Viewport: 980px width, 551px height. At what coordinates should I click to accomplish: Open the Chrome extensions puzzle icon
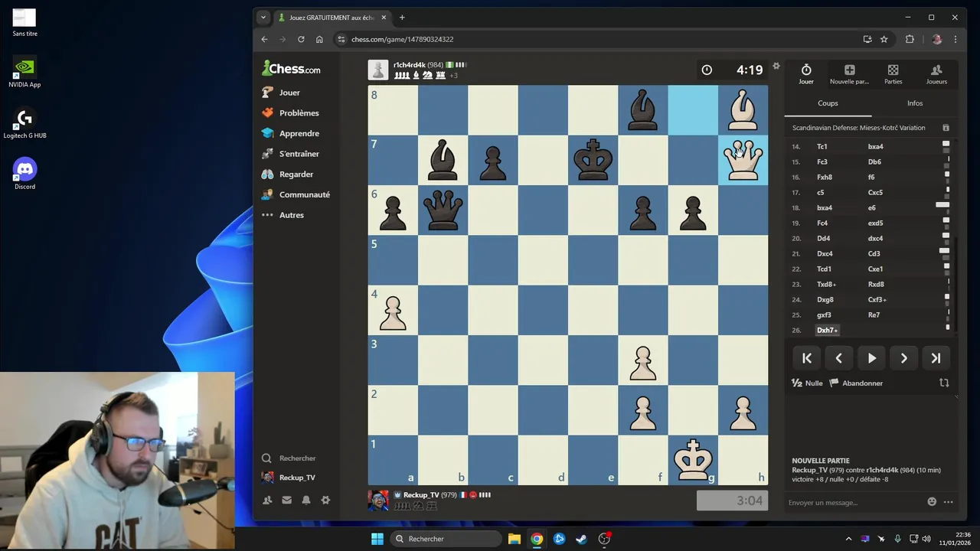pyautogui.click(x=910, y=39)
